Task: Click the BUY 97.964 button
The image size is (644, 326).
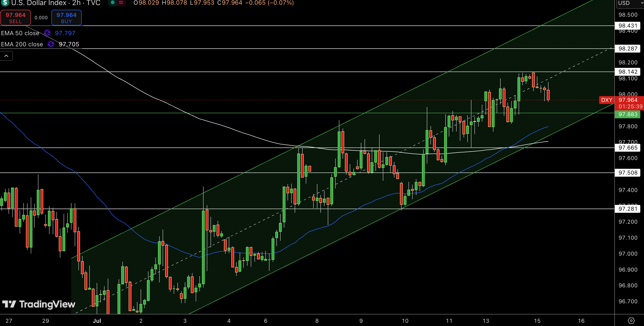Action: tap(66, 18)
